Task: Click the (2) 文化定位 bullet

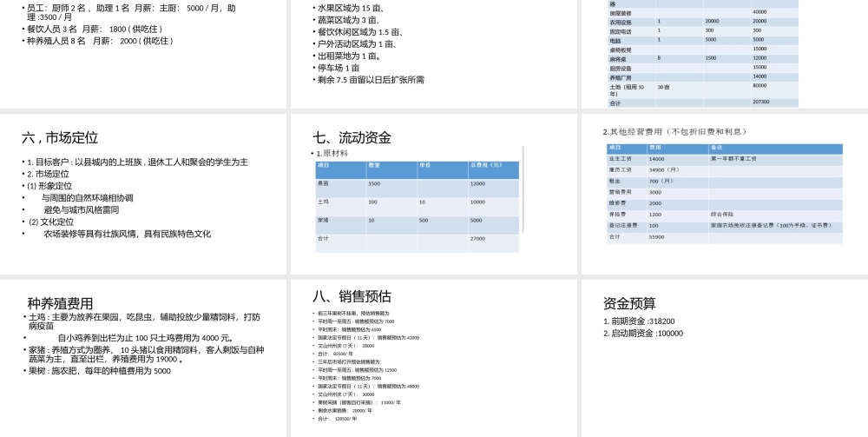Action: (51, 222)
